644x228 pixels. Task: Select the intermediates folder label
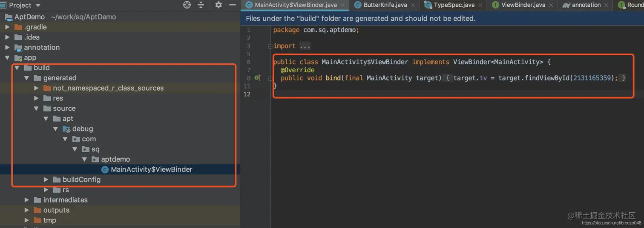pos(66,200)
